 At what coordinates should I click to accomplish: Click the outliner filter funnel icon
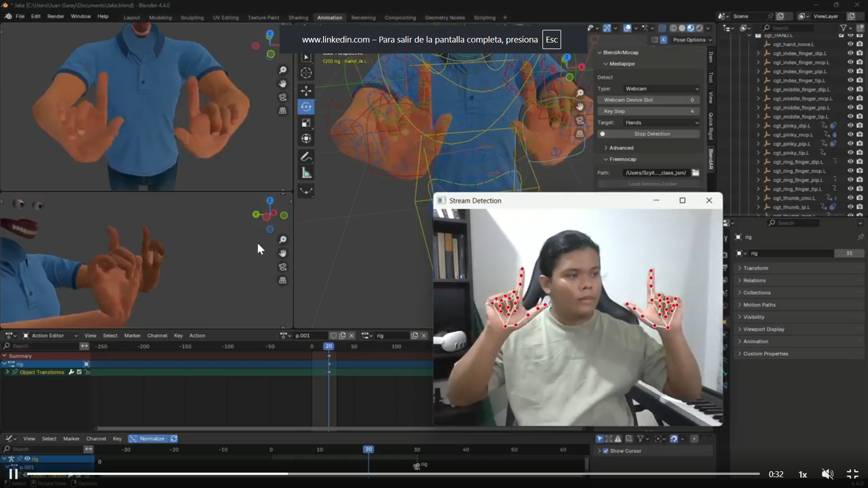coord(844,28)
